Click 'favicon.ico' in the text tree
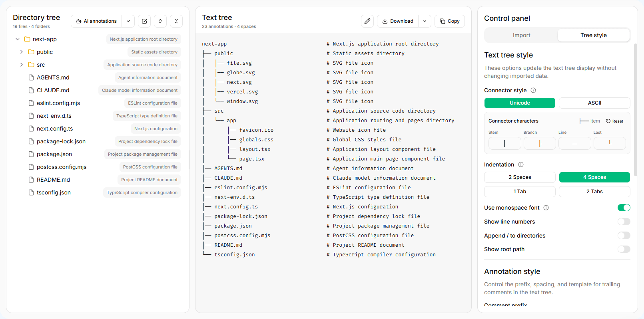Screen dimensions: 644x319 point(256,130)
